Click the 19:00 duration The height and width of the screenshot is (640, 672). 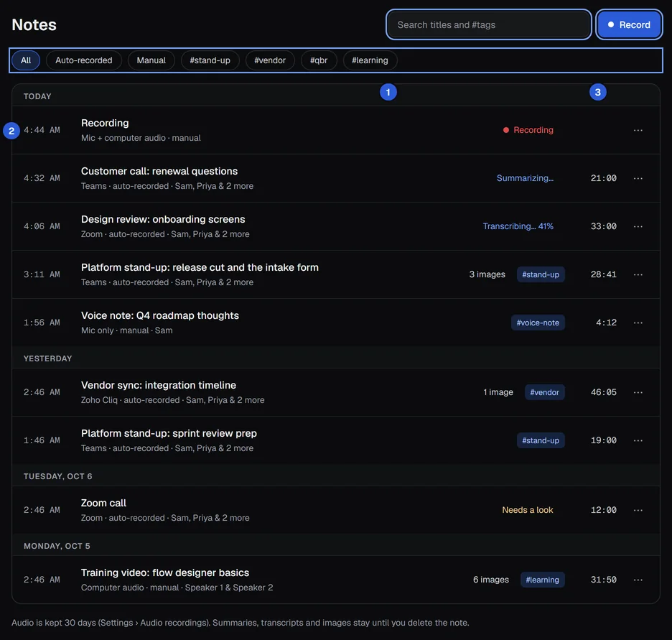point(603,440)
